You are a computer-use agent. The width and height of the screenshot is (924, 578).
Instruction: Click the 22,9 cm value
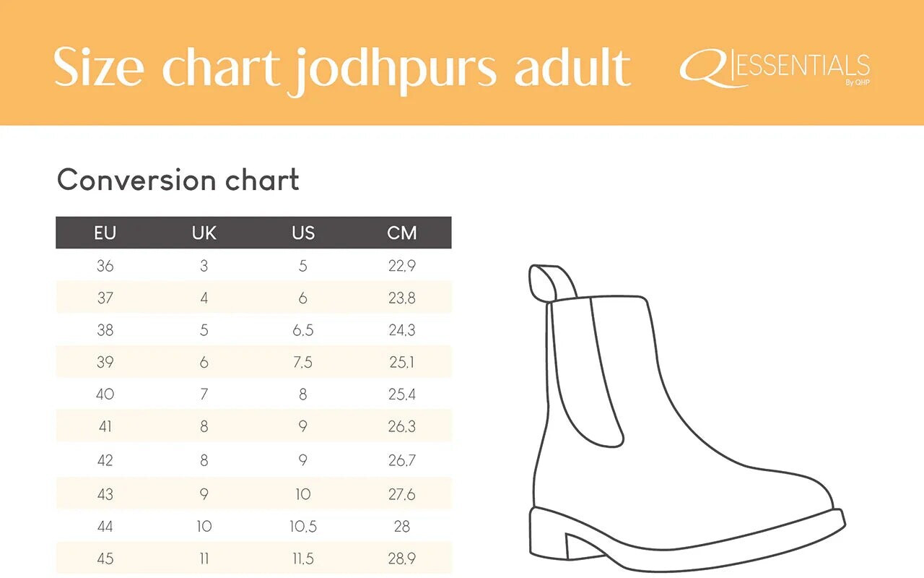click(x=402, y=266)
